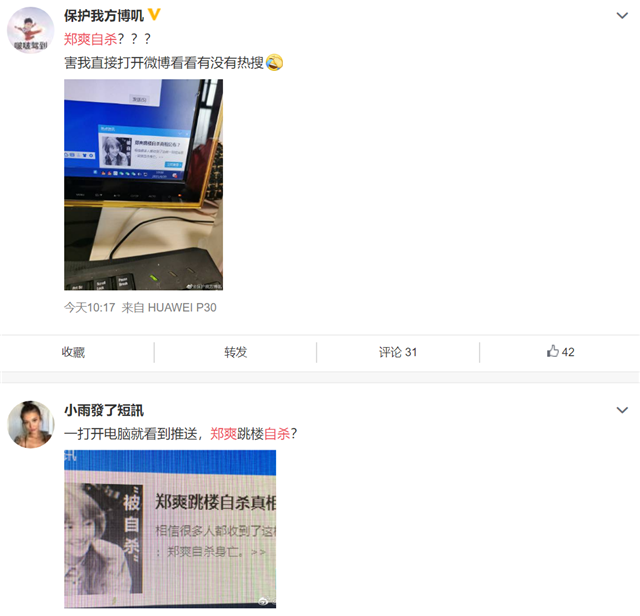Click the 42 likes count
The image size is (640, 616).
[x=568, y=352]
